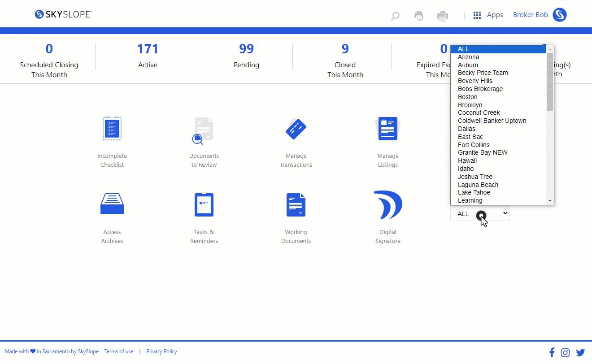This screenshot has height=364, width=592.
Task: Click the printer icon in header
Action: pyautogui.click(x=443, y=16)
